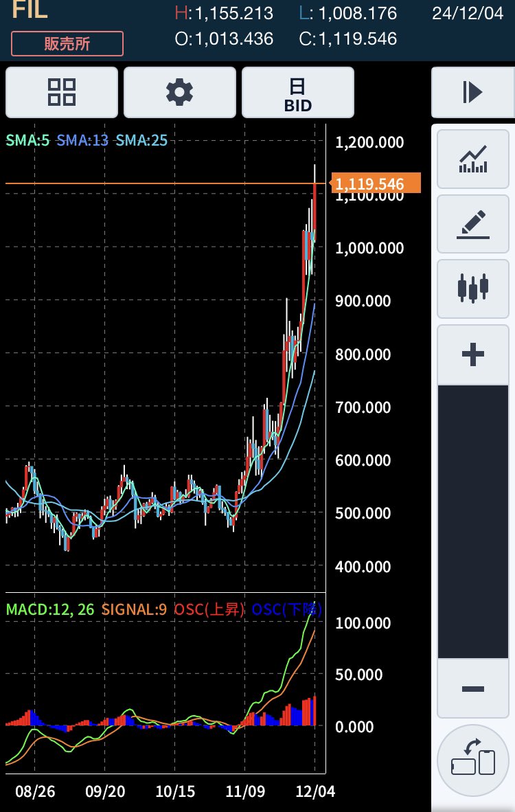Zoom in with the plus button
515x812 pixels.
click(473, 354)
